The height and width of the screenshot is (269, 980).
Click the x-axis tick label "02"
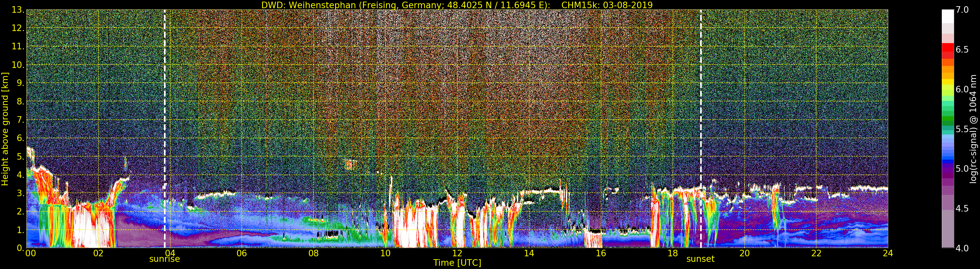click(x=98, y=253)
